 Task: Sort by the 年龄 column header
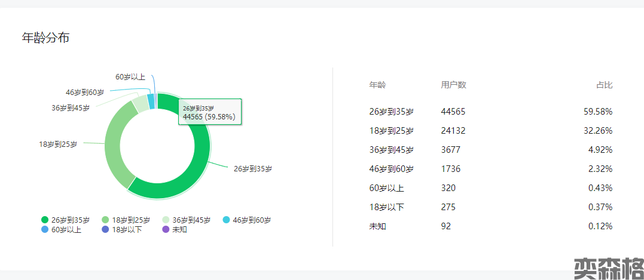coord(377,85)
